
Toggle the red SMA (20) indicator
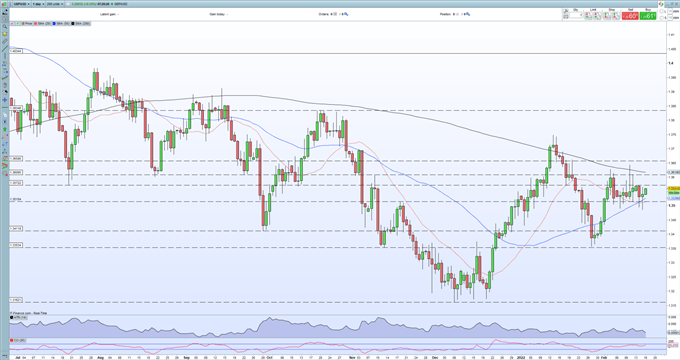coord(42,23)
